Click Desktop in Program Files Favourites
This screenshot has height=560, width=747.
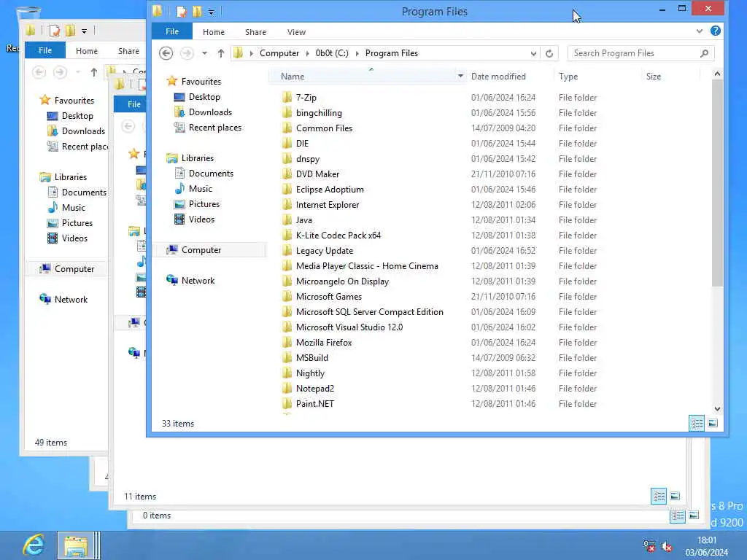pyautogui.click(x=204, y=97)
